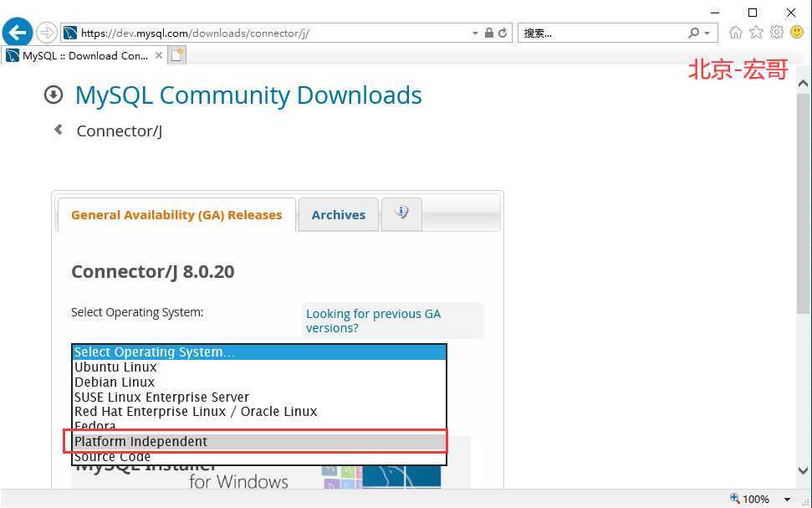This screenshot has width=812, height=508.
Task: Select Ubuntu Linux from the list
Action: pyautogui.click(x=259, y=367)
